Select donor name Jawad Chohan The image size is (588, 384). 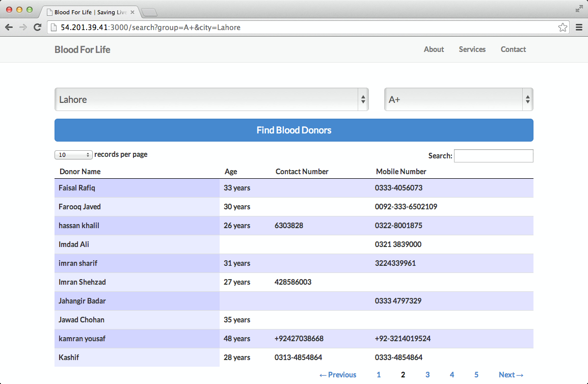pyautogui.click(x=82, y=319)
